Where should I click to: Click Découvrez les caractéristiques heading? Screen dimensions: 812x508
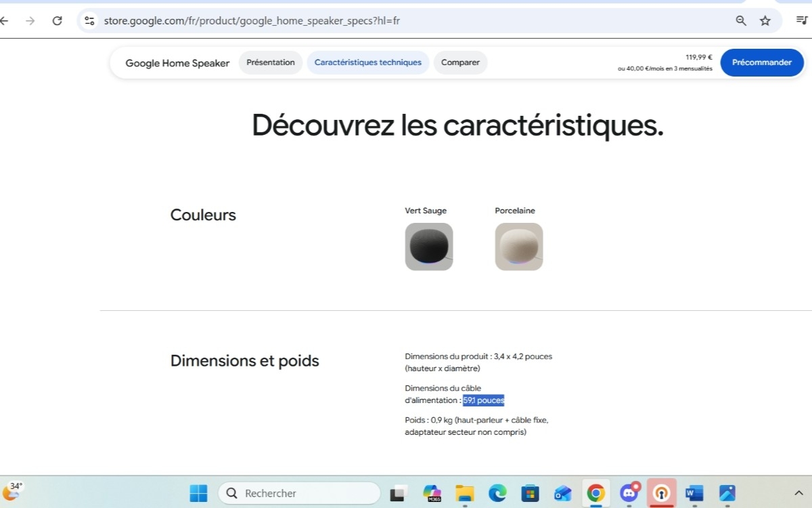pos(457,125)
